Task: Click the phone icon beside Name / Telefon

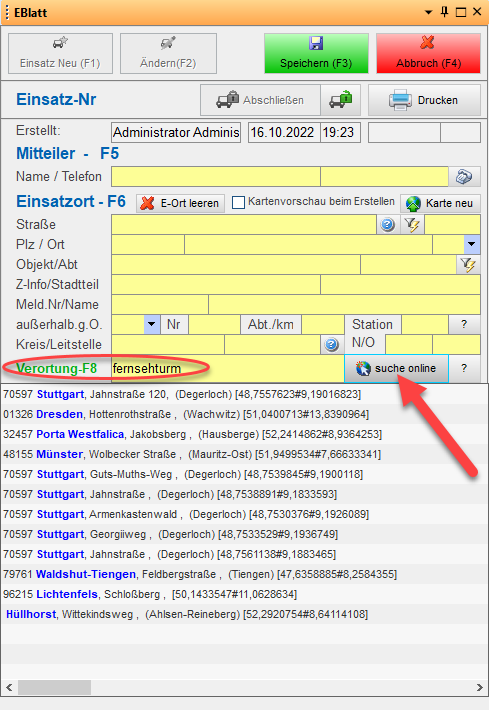Action: coord(464,177)
